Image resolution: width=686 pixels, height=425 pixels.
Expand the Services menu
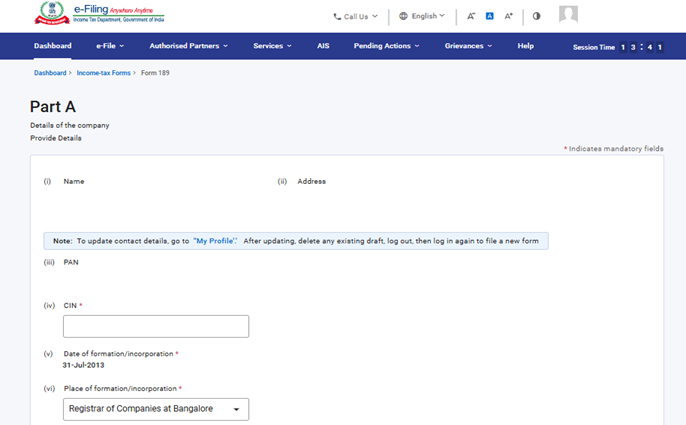pyautogui.click(x=272, y=46)
